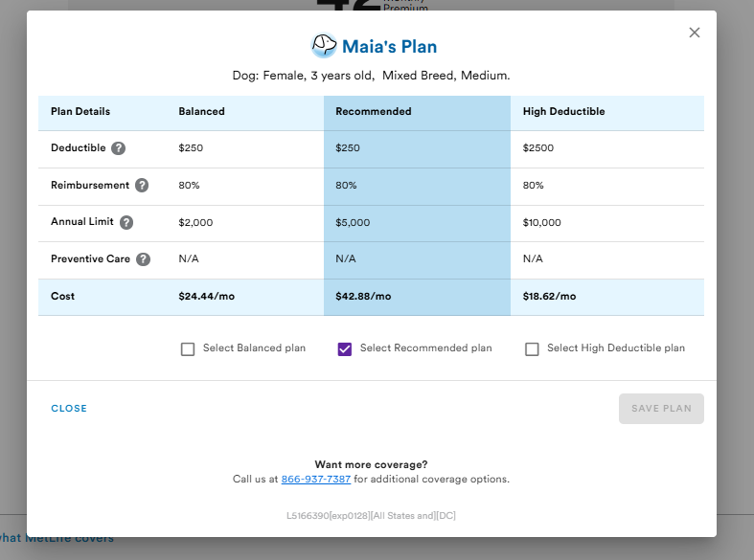
Task: Click the Maia's Plan title heading
Action: [x=389, y=47]
